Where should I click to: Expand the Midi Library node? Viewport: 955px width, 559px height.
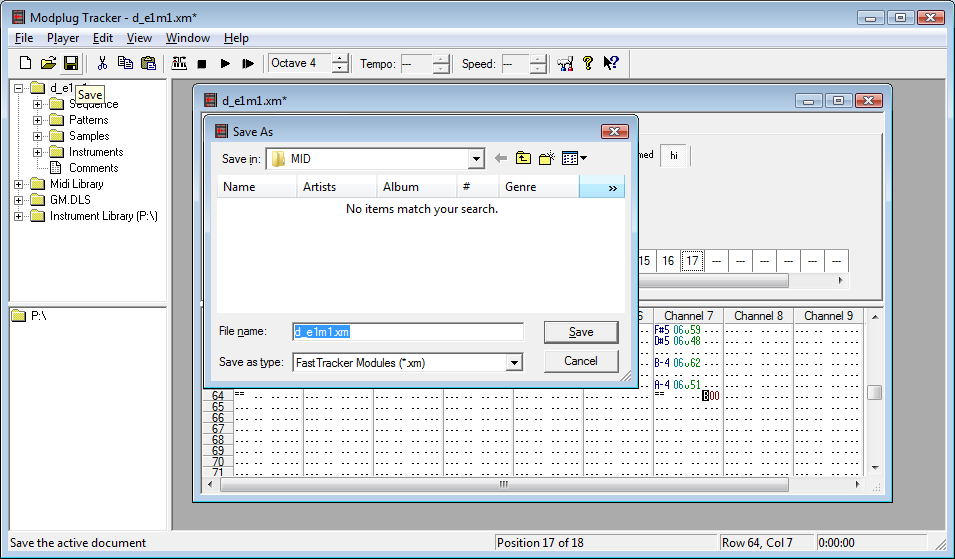[x=19, y=184]
